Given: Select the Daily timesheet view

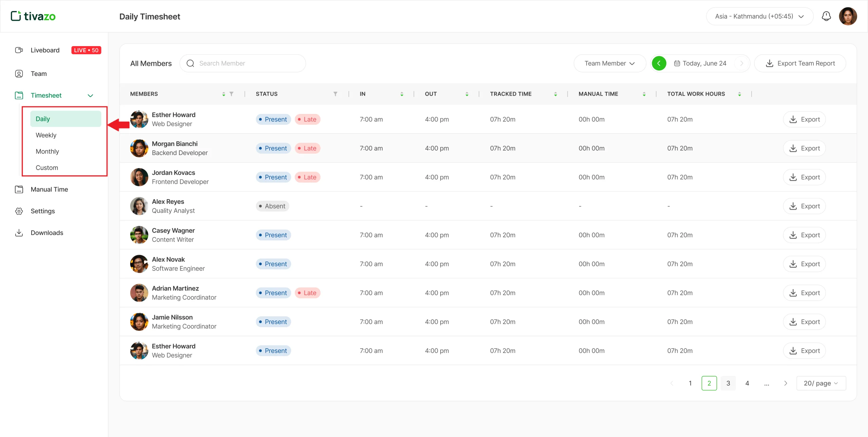Looking at the screenshot, I should click(65, 119).
